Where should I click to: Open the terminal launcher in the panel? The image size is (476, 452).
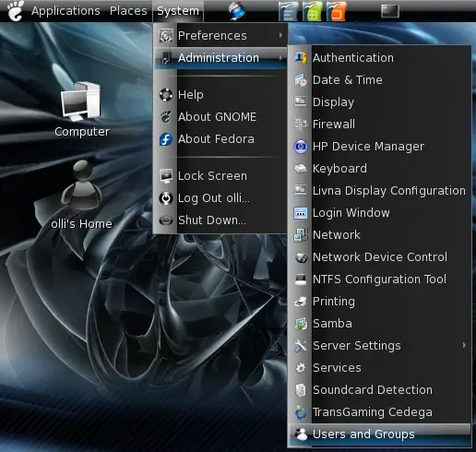390,11
